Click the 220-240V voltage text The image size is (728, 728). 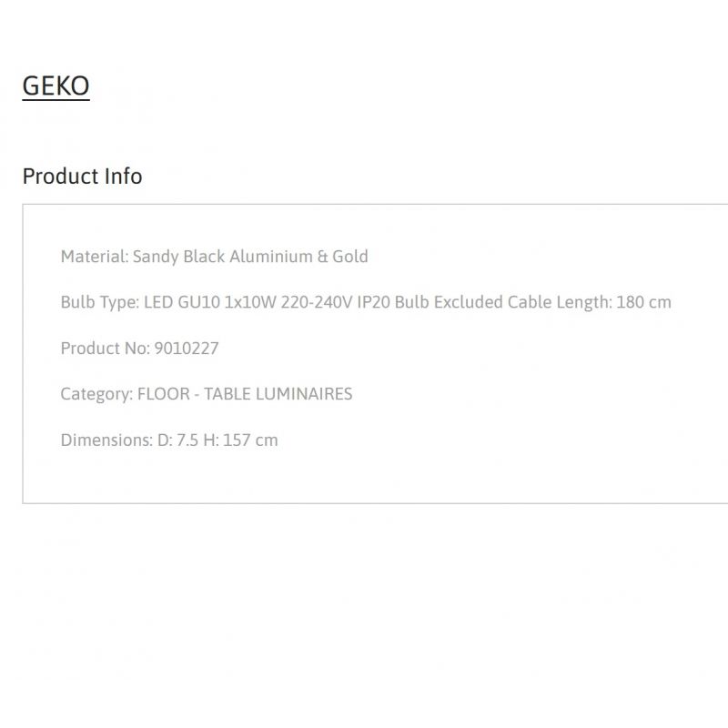tap(317, 302)
